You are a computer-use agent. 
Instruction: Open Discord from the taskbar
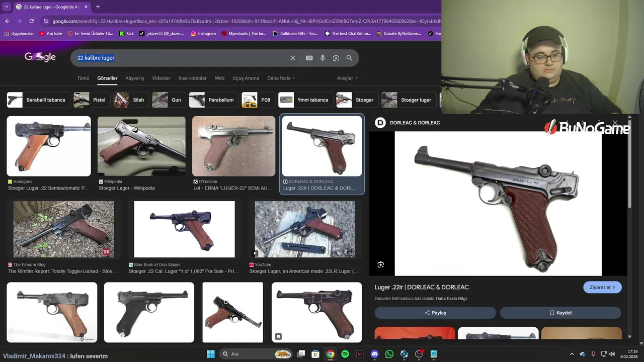click(374, 354)
